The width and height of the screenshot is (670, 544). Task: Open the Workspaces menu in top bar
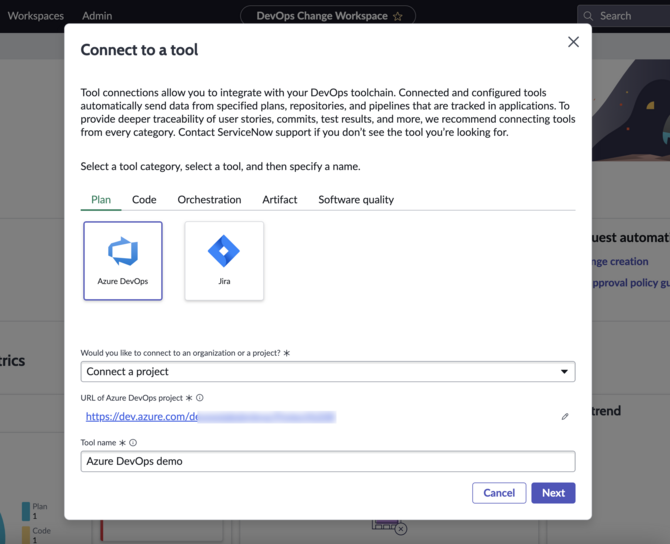click(x=35, y=16)
